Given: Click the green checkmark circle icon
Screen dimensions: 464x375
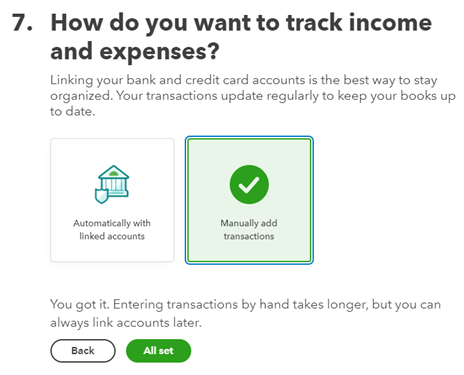Looking at the screenshot, I should 249,184.
